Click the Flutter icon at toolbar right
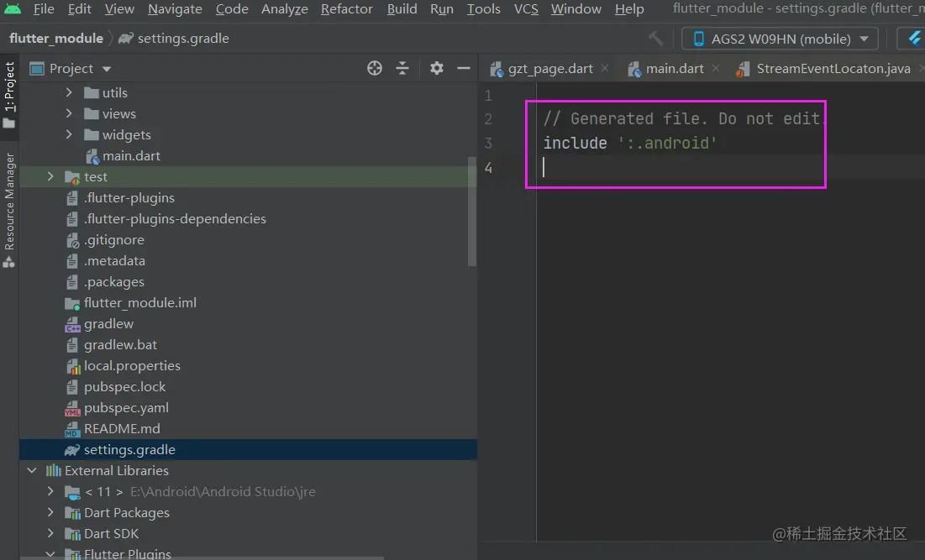925x560 pixels. point(914,39)
